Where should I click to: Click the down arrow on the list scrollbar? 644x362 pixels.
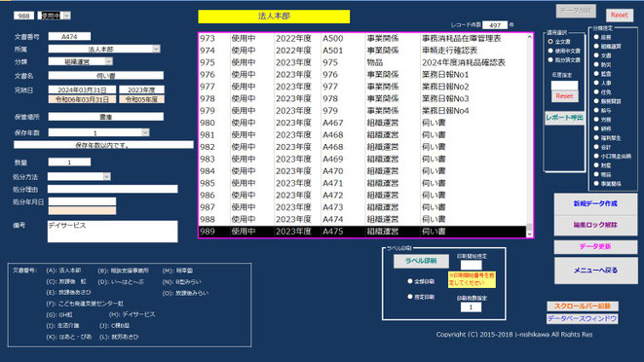(529, 234)
